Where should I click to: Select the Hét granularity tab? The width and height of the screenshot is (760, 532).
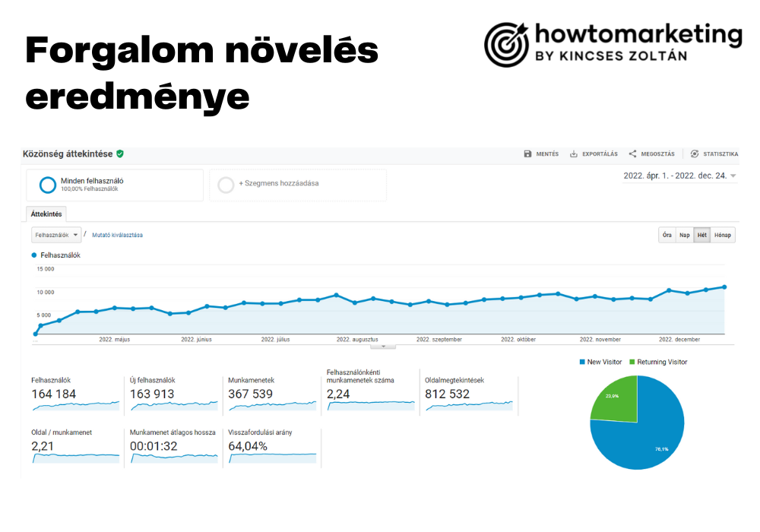pyautogui.click(x=701, y=235)
